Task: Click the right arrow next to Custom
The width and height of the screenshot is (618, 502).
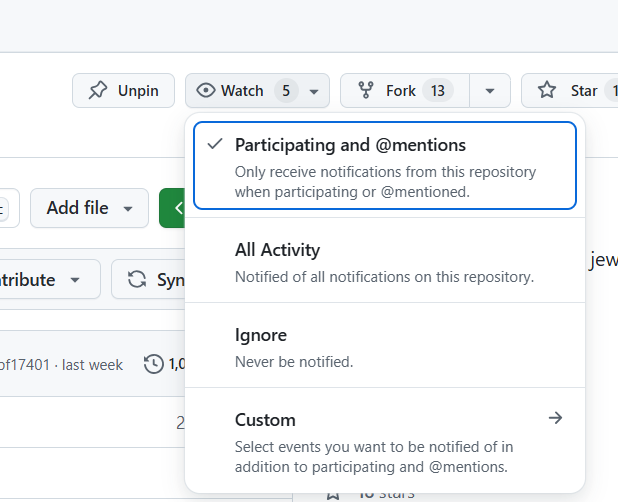Action: point(556,419)
